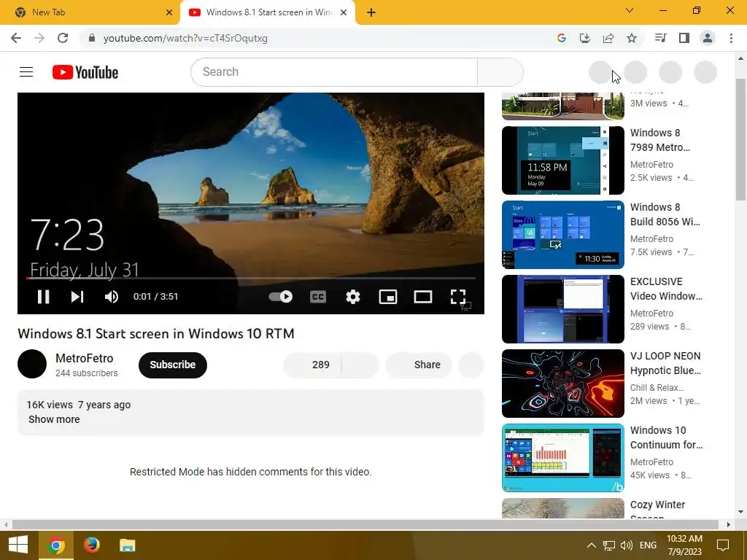Open video settings gear
747x560 pixels.
(353, 297)
